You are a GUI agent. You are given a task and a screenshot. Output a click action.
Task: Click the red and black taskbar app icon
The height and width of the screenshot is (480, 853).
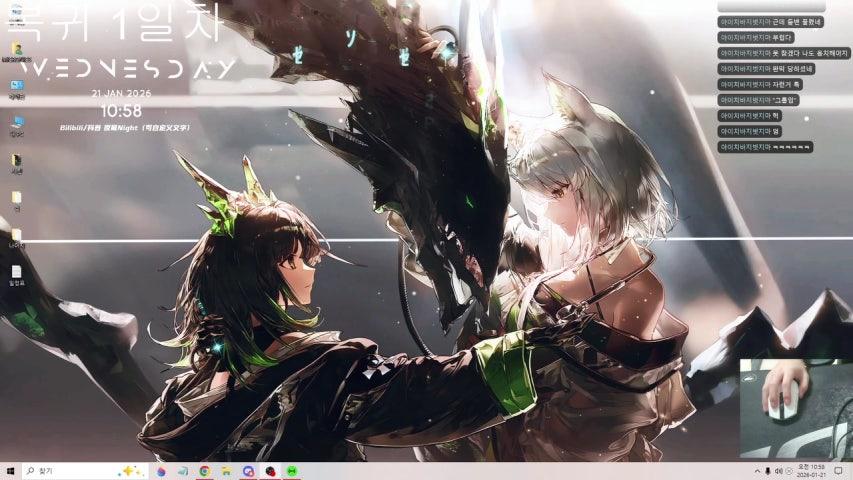point(269,471)
